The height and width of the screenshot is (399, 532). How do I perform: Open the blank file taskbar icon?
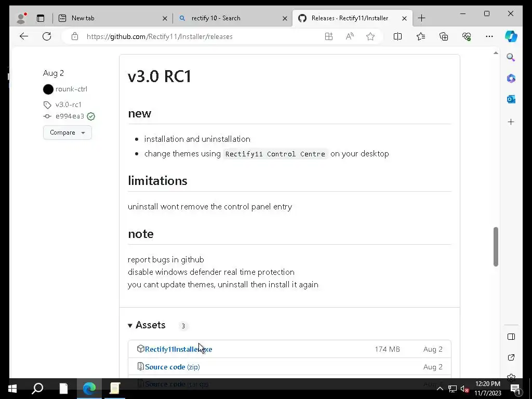(x=63, y=389)
